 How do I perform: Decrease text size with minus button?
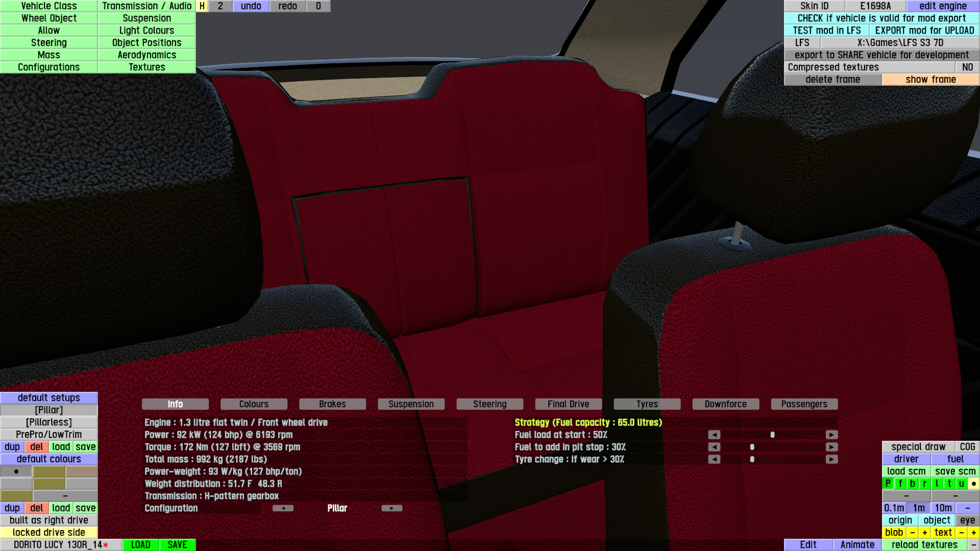[x=961, y=533]
